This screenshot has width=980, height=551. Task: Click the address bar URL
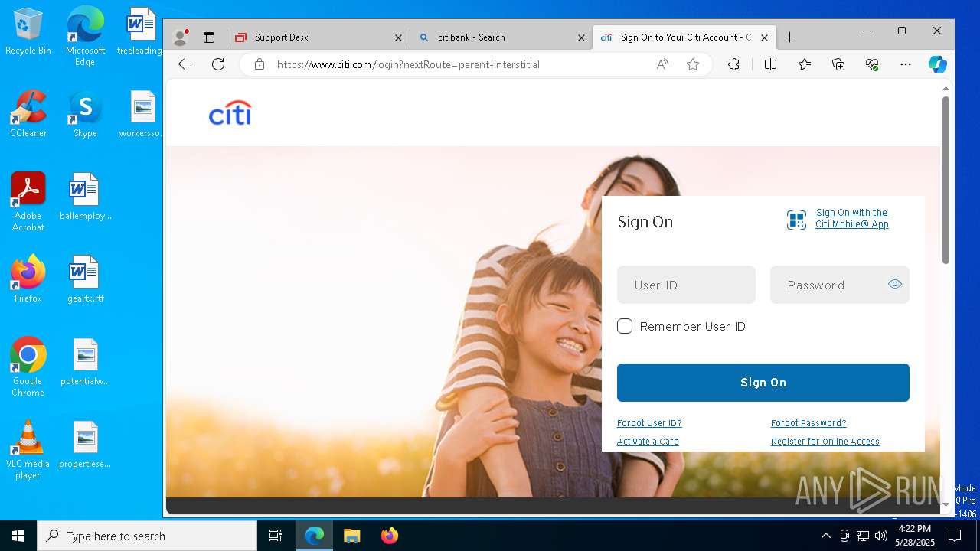(408, 64)
